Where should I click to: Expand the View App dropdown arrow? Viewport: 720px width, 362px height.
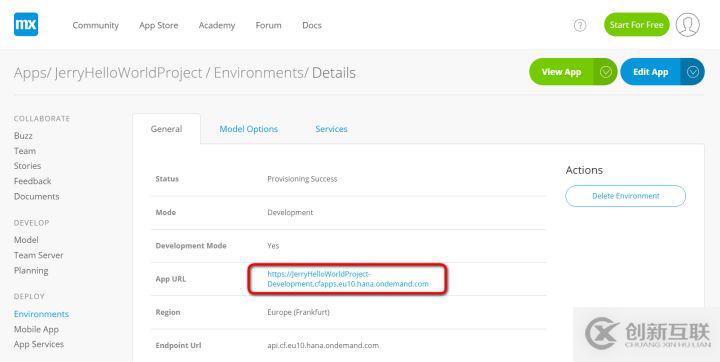[x=606, y=72]
